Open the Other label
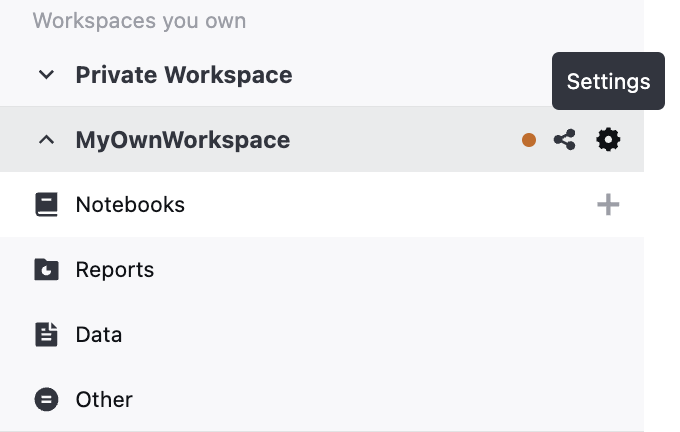Image resolution: width=680 pixels, height=432 pixels. pyautogui.click(x=104, y=400)
